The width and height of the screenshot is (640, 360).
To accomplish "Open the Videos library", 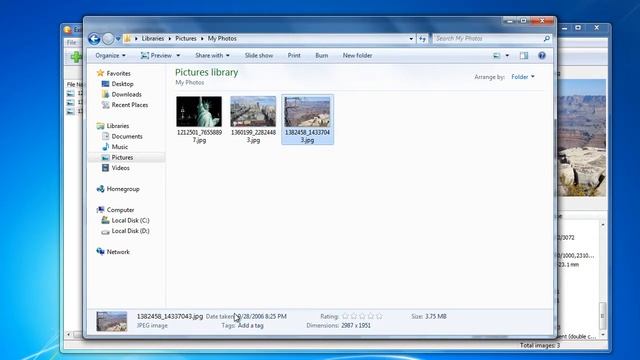I will tap(120, 168).
